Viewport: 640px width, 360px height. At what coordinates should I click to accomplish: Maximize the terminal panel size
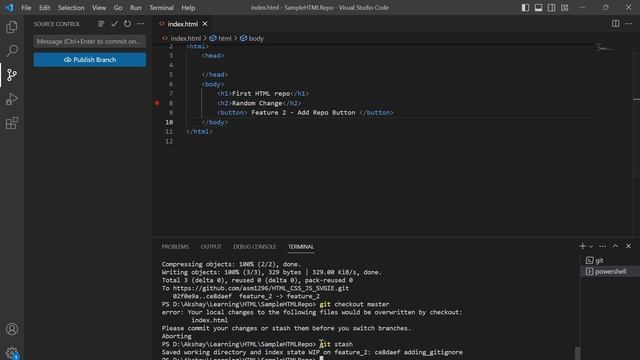coord(615,246)
